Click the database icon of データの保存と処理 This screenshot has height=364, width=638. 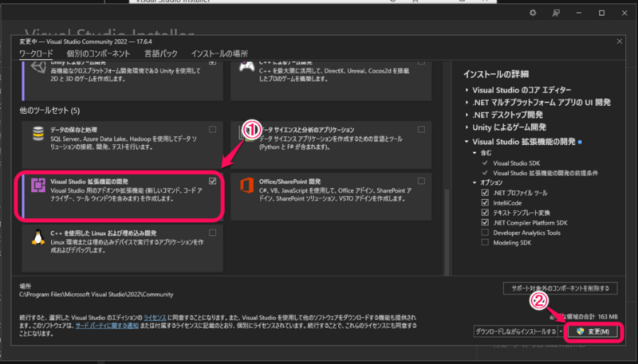click(38, 134)
